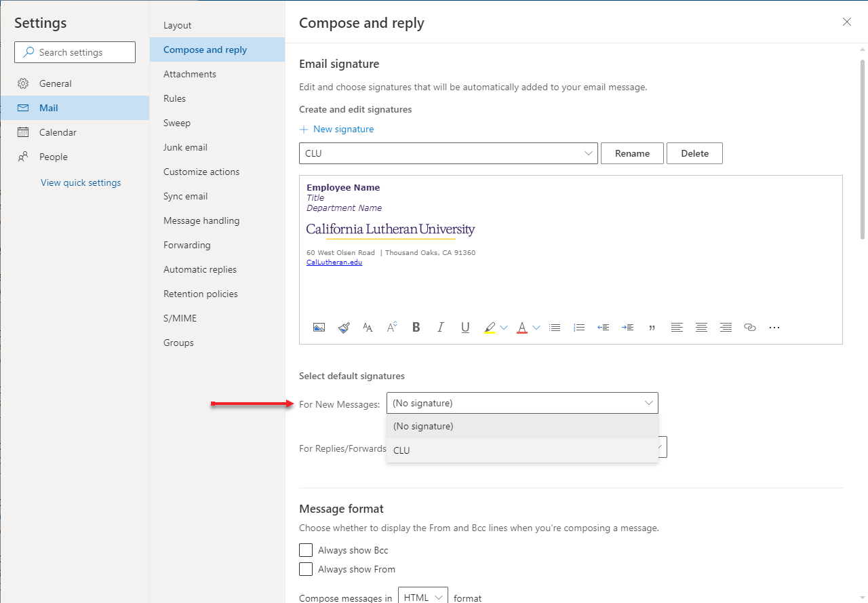Insert a numbered list

(x=579, y=328)
